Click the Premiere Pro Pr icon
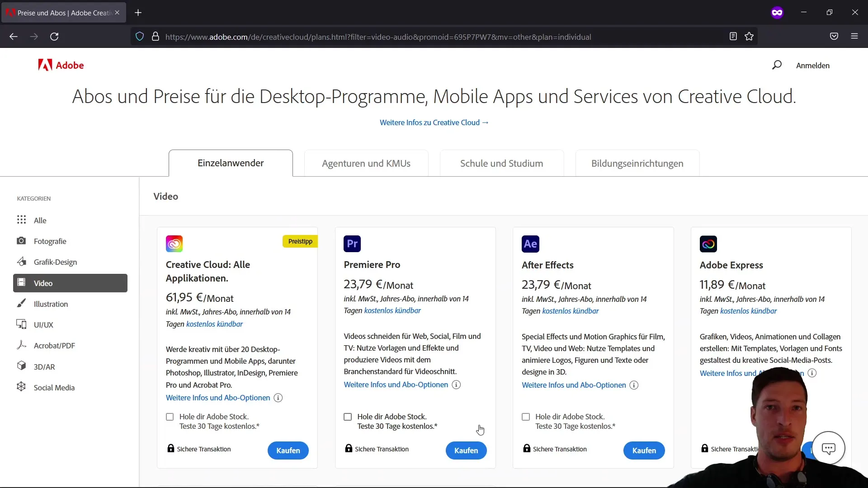Viewport: 868px width, 488px height. [352, 244]
